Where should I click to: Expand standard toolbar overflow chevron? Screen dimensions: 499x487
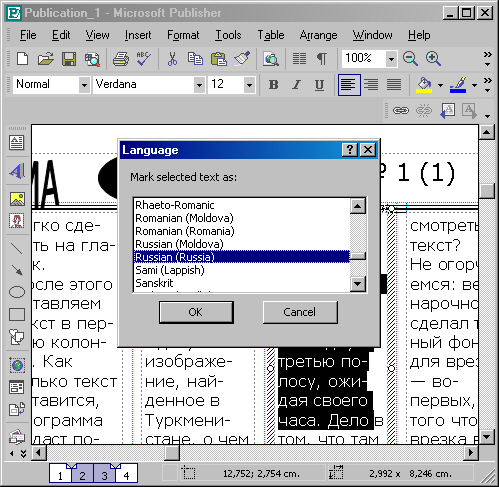[487, 59]
